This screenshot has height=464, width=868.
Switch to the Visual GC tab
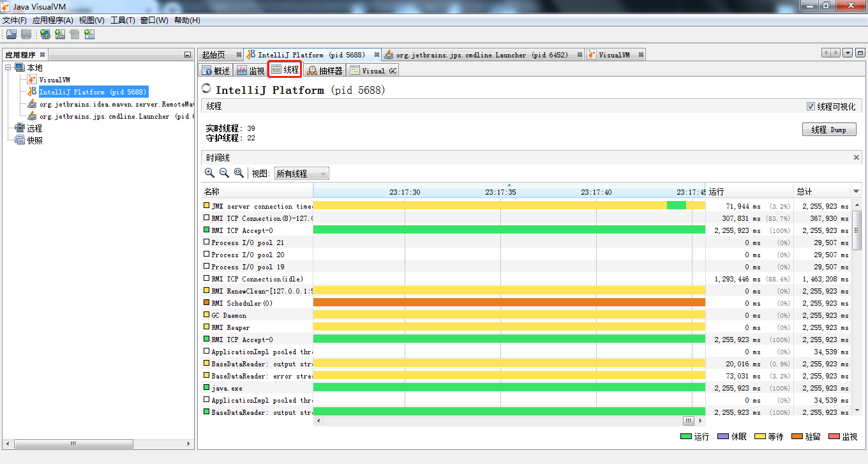[x=373, y=70]
